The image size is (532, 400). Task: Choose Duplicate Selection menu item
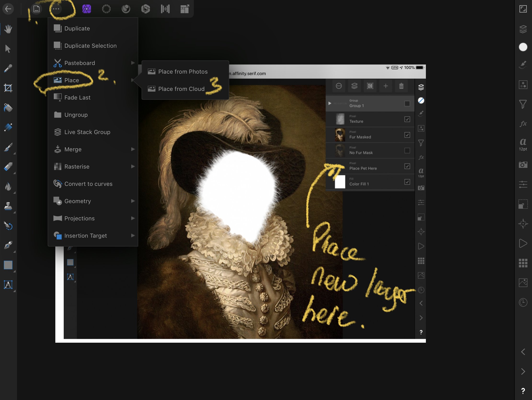click(x=93, y=46)
